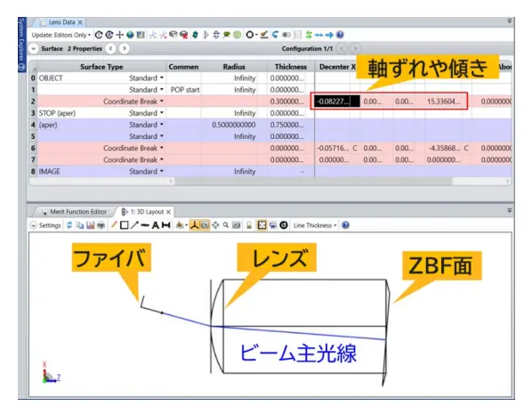Expand the 3D Layout Settings panel
The height and width of the screenshot is (407, 532).
click(45, 225)
